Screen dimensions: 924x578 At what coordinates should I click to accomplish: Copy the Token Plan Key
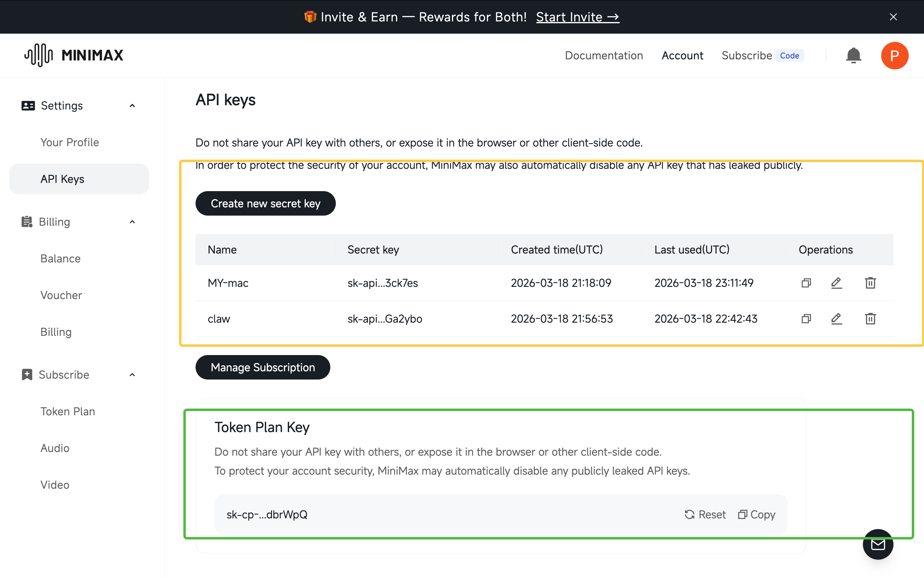756,514
